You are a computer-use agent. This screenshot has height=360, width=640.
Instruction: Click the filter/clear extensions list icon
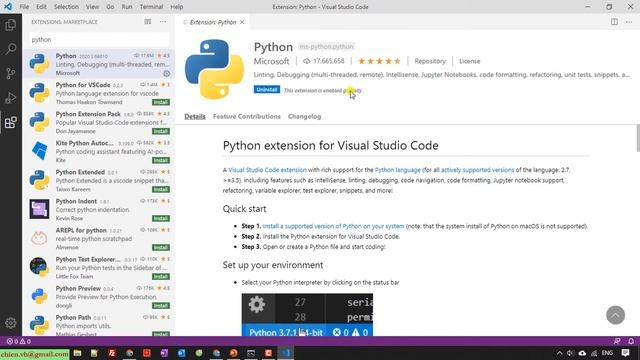(x=148, y=22)
